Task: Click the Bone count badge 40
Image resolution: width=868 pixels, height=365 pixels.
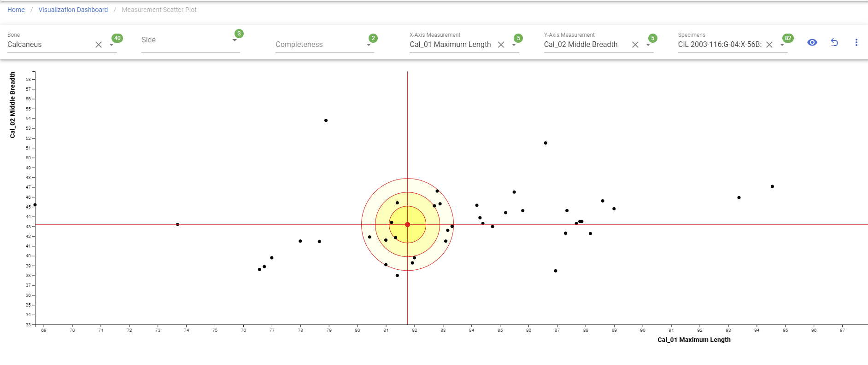Action: pos(117,38)
